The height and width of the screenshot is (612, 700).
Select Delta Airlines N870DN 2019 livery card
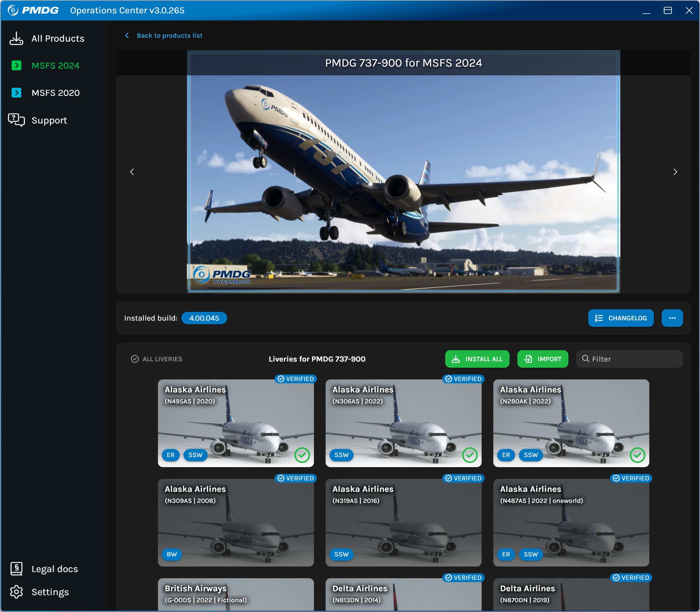point(571,594)
